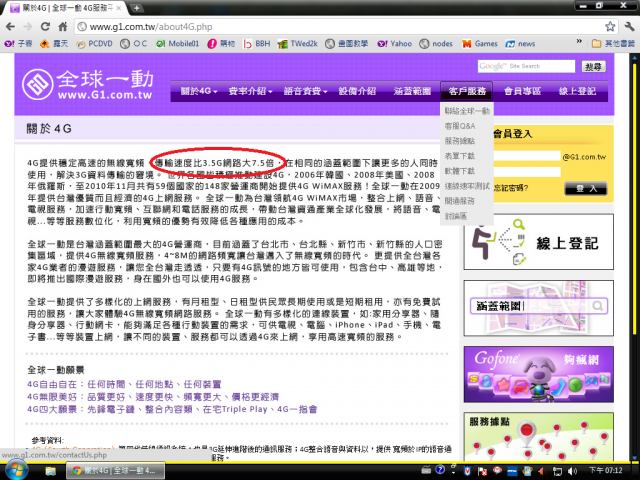640x480 pixels.
Task: Open the 其他書籤 bookmarks folder
Action: (x=613, y=44)
